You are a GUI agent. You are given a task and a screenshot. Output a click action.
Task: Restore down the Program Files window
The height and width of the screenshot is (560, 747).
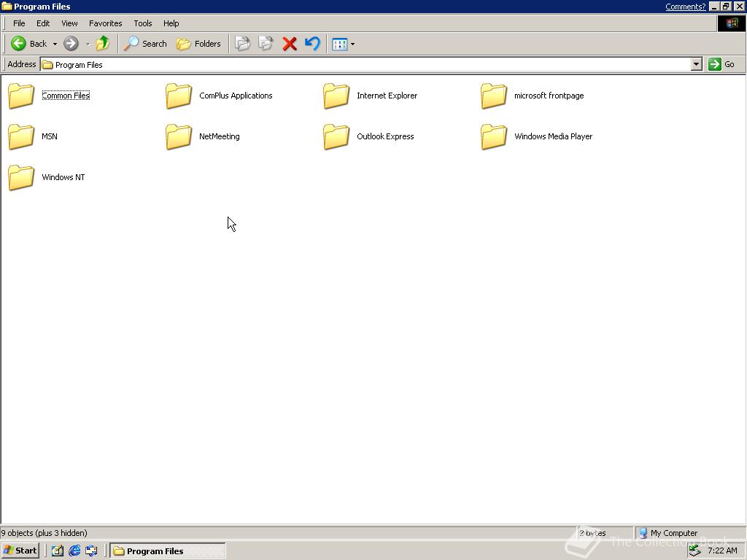tap(726, 7)
